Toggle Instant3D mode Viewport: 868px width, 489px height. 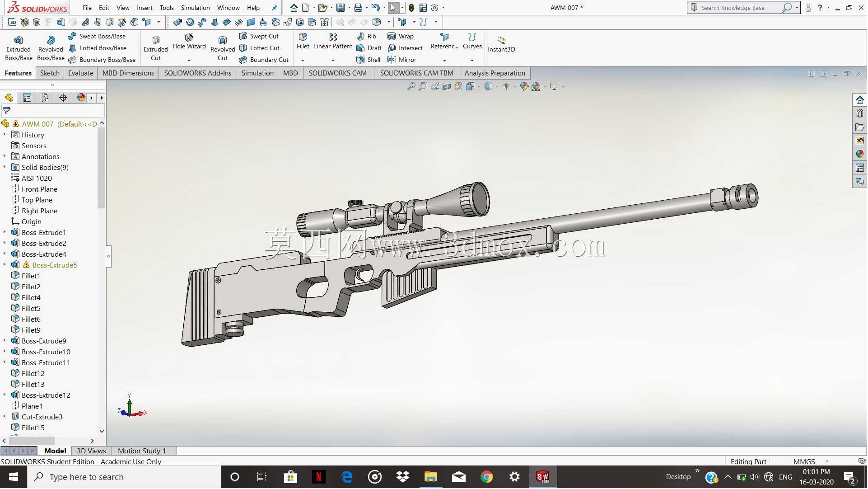(x=501, y=44)
